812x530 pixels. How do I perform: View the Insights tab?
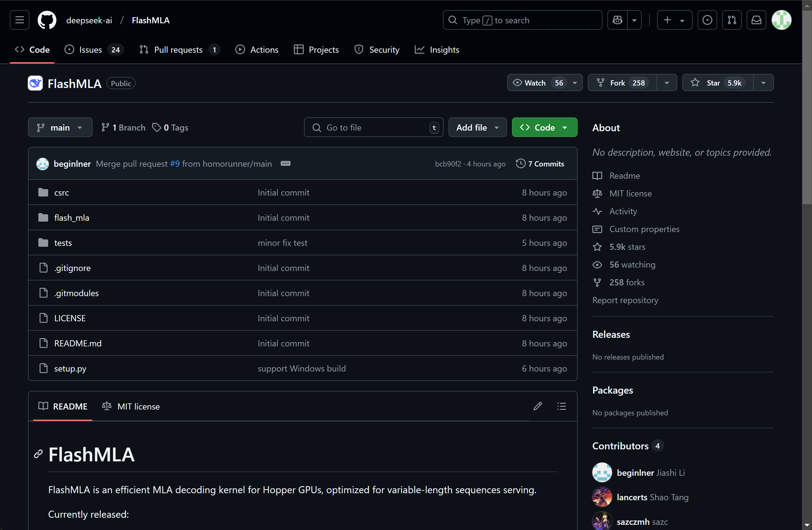(437, 50)
